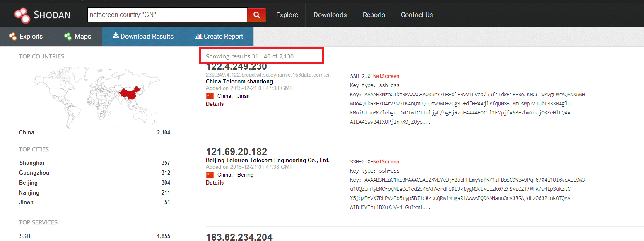Screen dimensions: 644x241
Task: Open the Explore menu item
Action: click(287, 15)
